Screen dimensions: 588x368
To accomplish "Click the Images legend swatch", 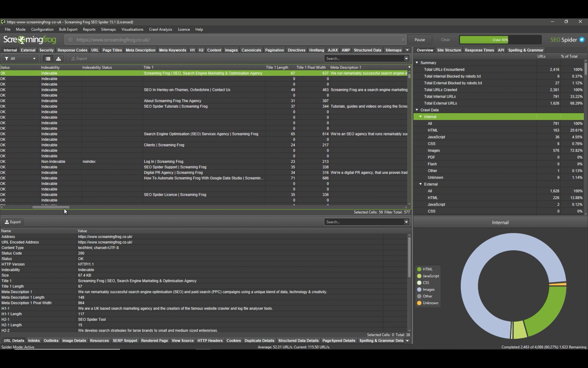I will (419, 290).
